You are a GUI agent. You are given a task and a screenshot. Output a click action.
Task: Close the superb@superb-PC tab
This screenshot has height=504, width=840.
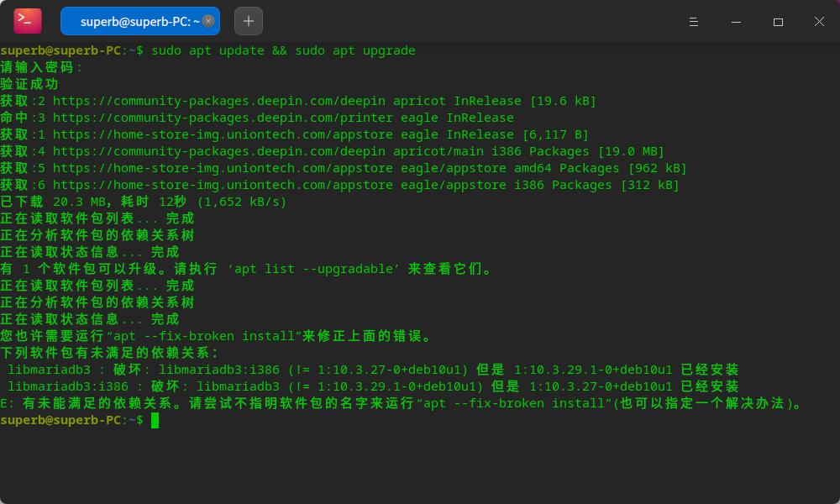[x=208, y=21]
